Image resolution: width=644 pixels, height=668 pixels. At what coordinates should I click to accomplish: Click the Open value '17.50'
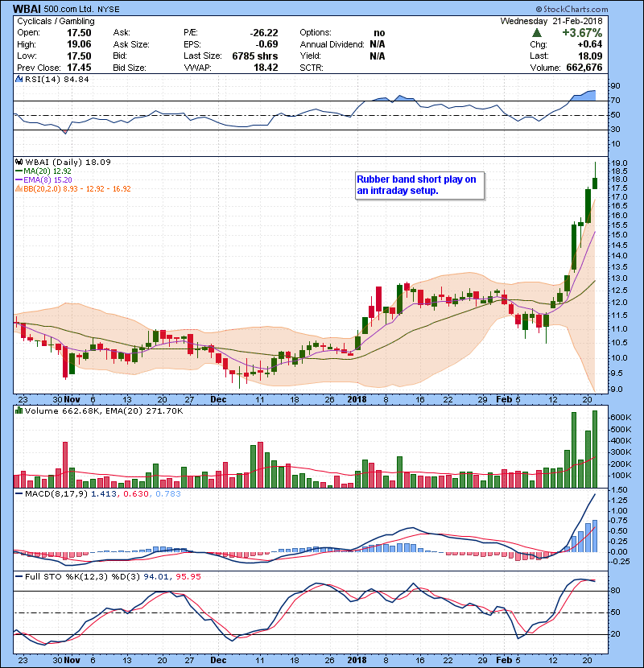79,33
